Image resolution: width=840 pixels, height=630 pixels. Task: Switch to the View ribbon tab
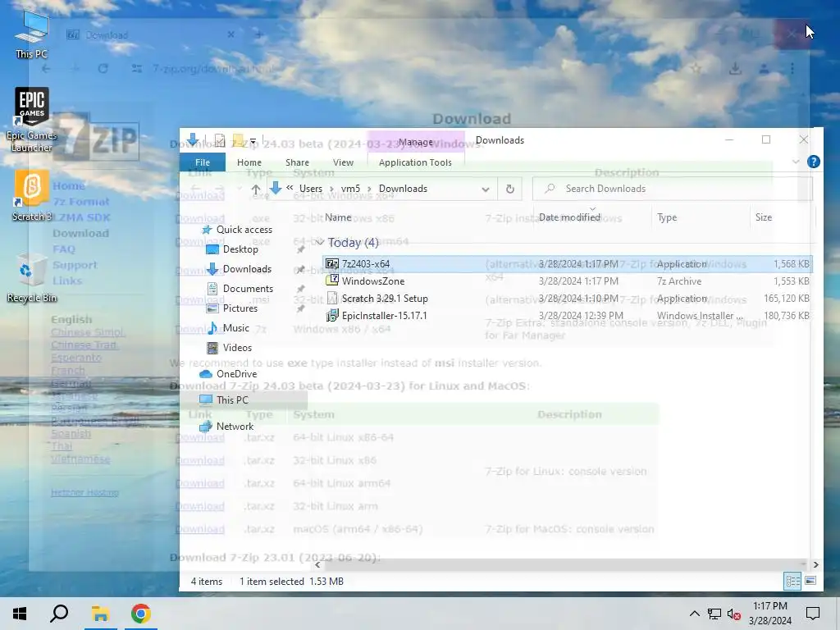point(343,162)
